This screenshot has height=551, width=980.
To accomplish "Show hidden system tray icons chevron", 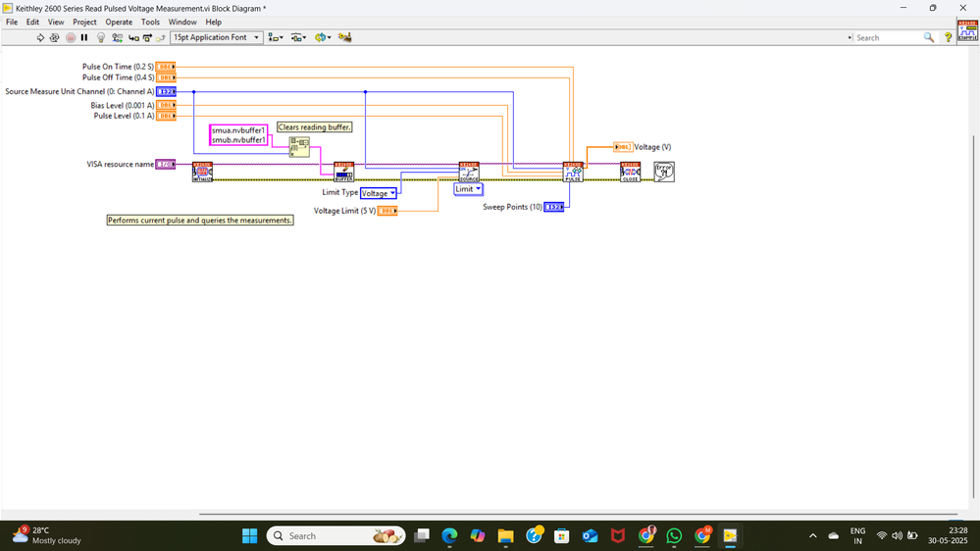I will (812, 536).
